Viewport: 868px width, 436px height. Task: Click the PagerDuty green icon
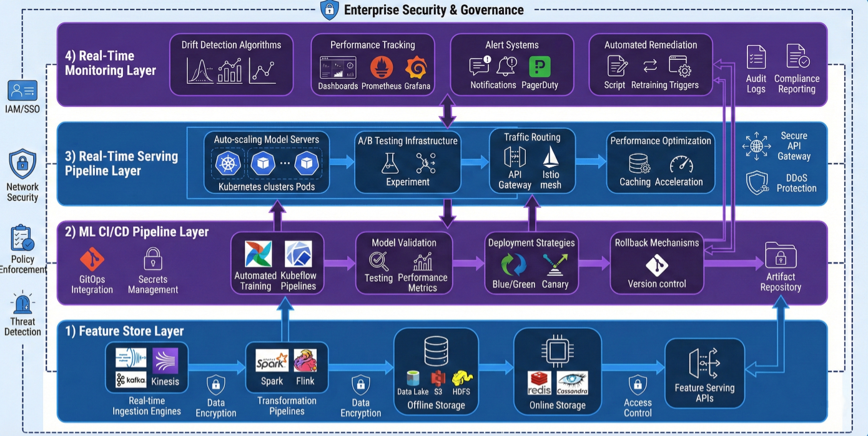(540, 66)
